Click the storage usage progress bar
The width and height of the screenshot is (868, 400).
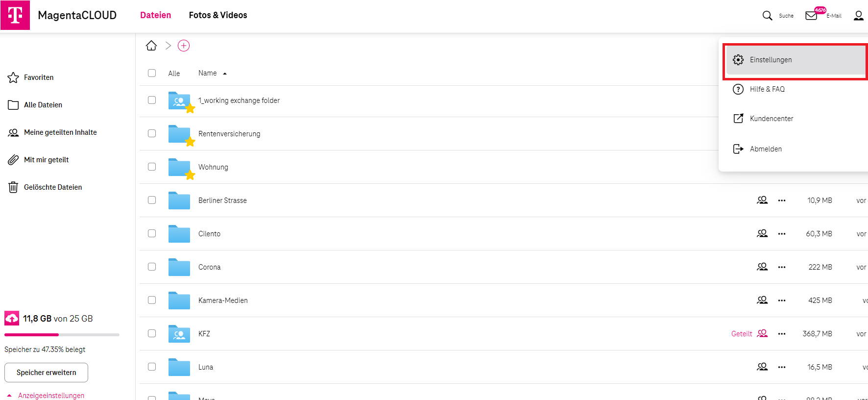tap(62, 335)
